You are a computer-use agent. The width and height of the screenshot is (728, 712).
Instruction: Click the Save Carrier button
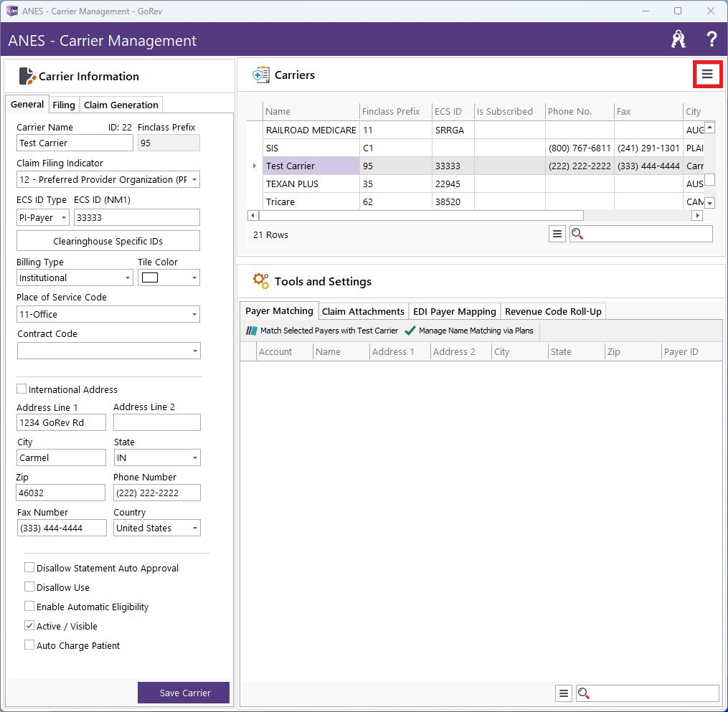click(x=184, y=693)
